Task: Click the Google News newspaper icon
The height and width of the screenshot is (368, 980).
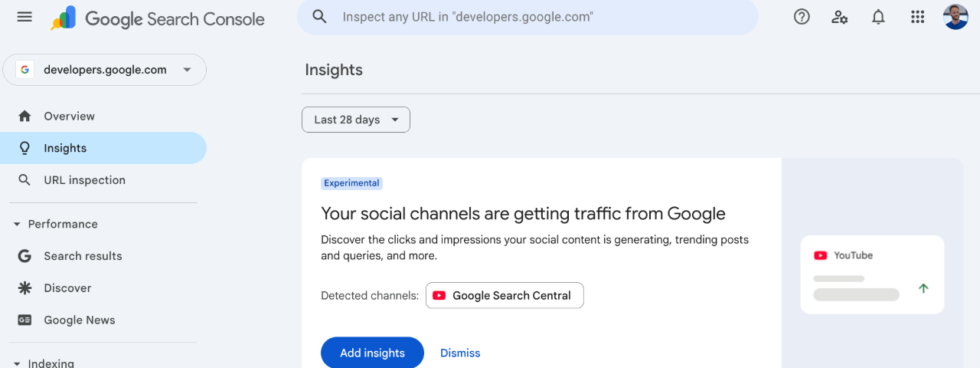Action: [24, 320]
